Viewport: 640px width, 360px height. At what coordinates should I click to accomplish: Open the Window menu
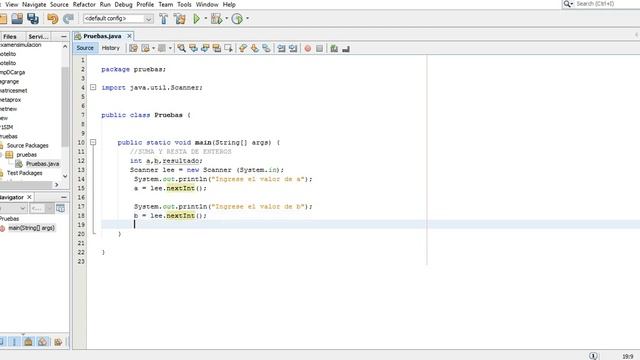(207, 4)
